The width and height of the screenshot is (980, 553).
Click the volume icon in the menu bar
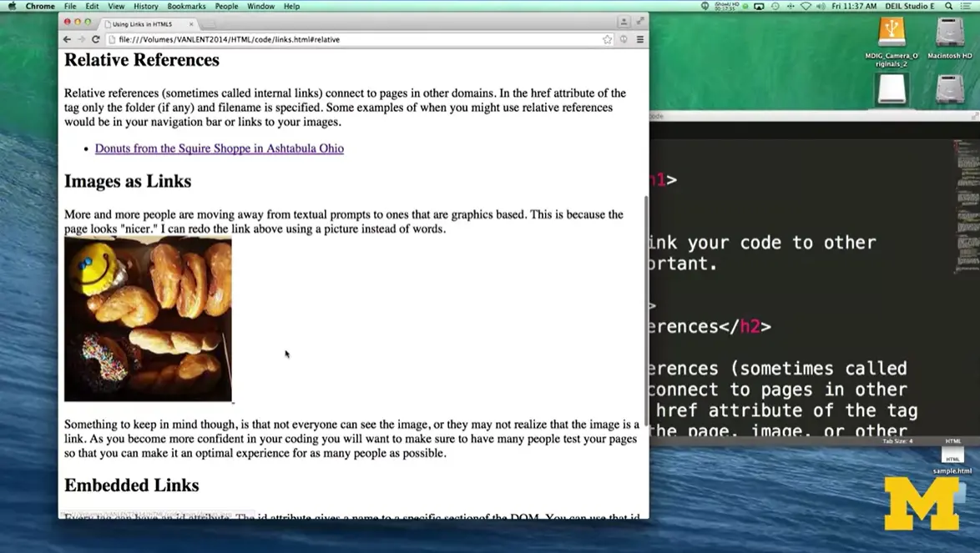pos(821,5)
